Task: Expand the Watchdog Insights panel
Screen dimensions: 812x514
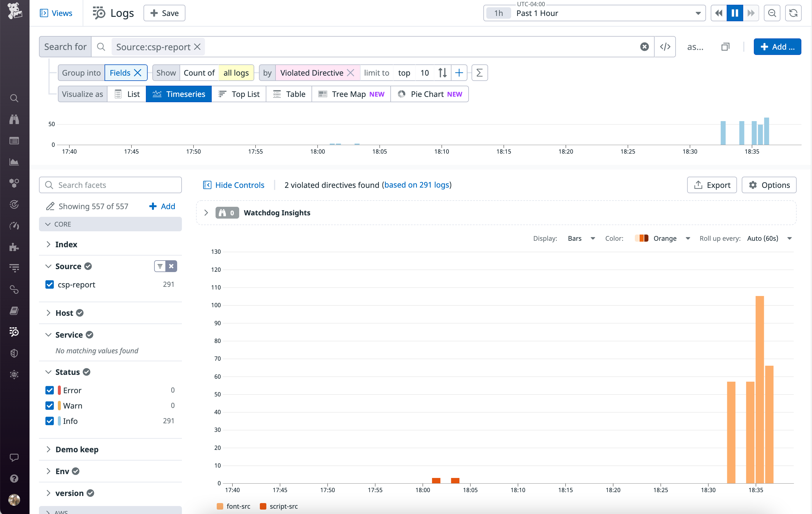Action: (206, 212)
